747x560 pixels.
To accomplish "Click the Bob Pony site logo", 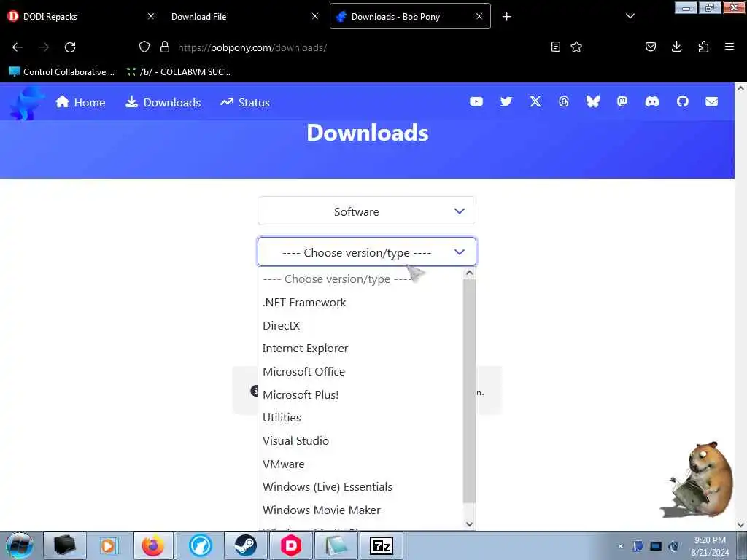I will click(26, 102).
